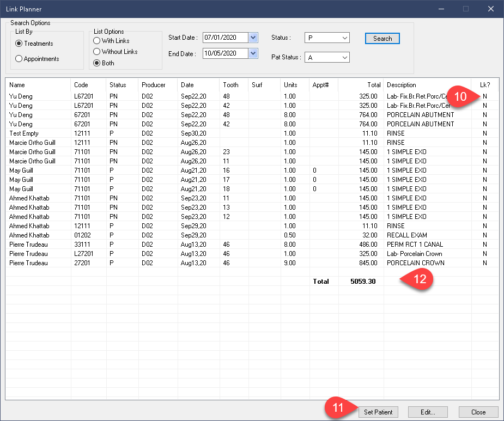Select the Test Empty patient row
The image size is (504, 421).
252,133
